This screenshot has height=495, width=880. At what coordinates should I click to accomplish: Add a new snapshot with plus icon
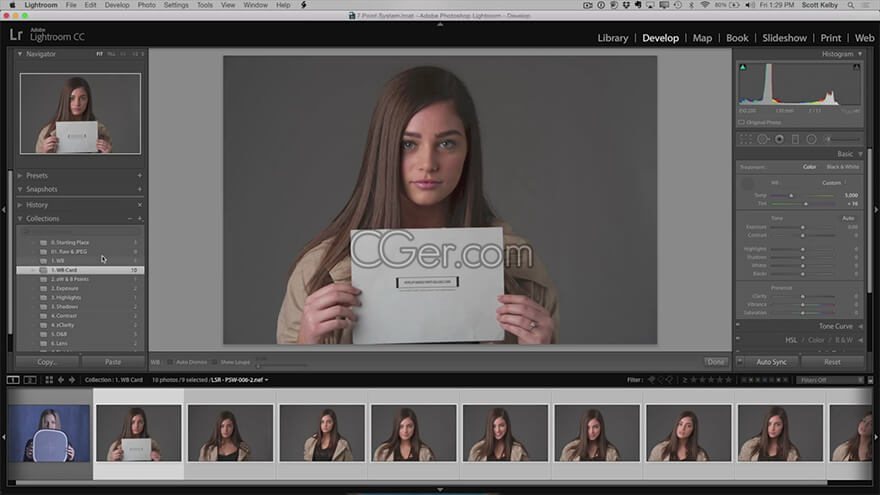(140, 190)
